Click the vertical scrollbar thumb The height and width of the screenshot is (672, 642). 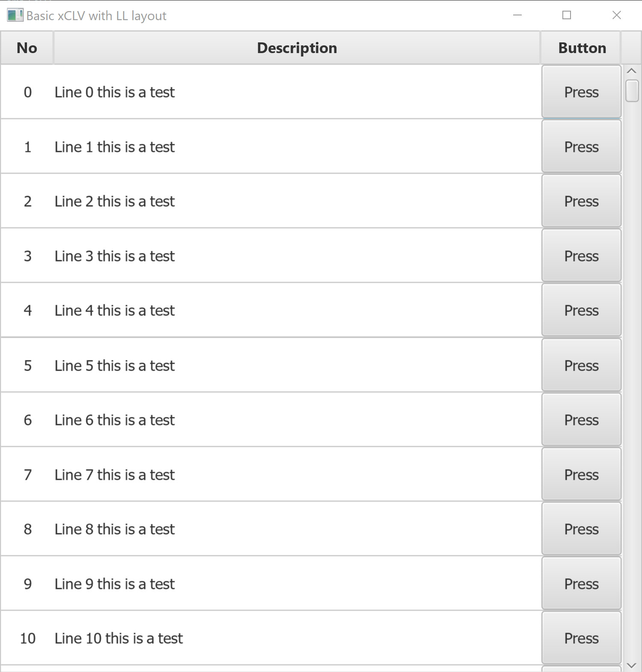coord(632,91)
